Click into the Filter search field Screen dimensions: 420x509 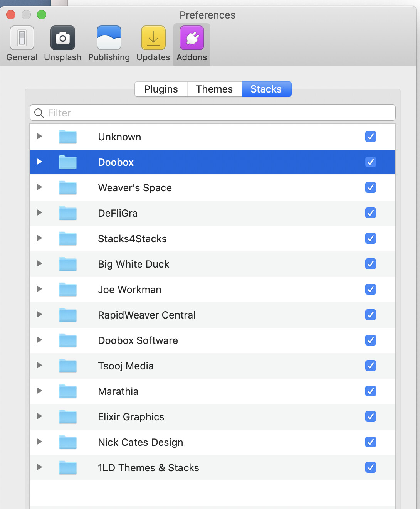213,113
